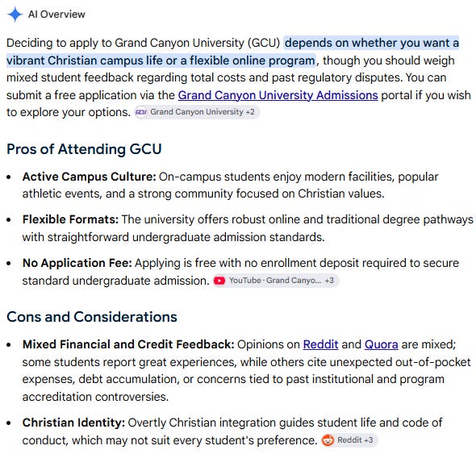Open the Quora hyperlink
This screenshot has height=454, width=476.
click(382, 344)
